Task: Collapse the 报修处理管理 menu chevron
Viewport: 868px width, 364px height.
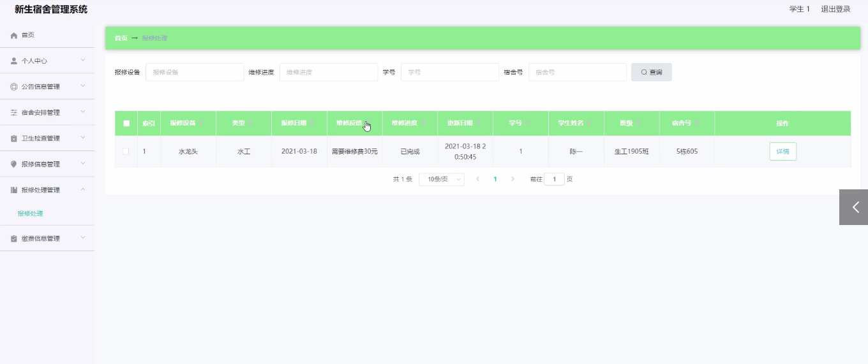Action: click(83, 189)
